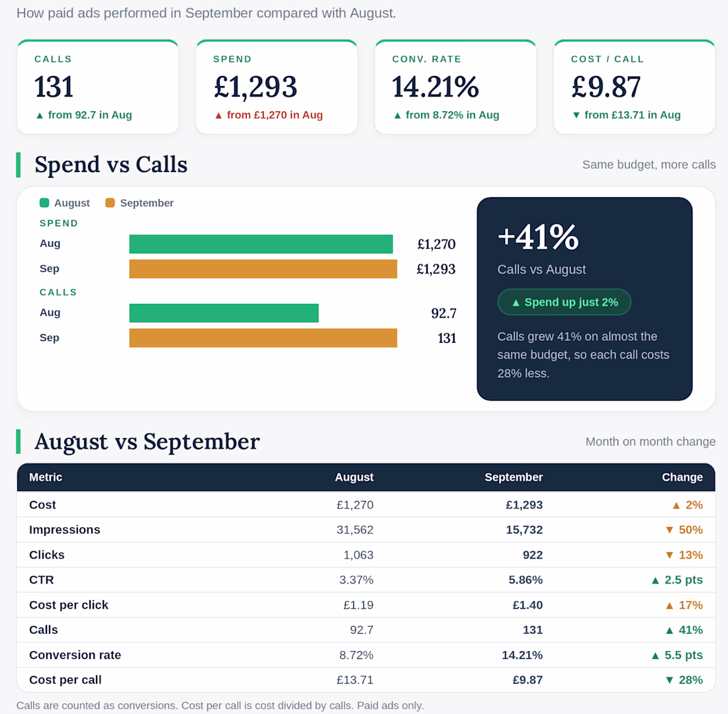Click the 'Spend vs Calls' section heading
The image size is (728, 714).
pos(111,165)
